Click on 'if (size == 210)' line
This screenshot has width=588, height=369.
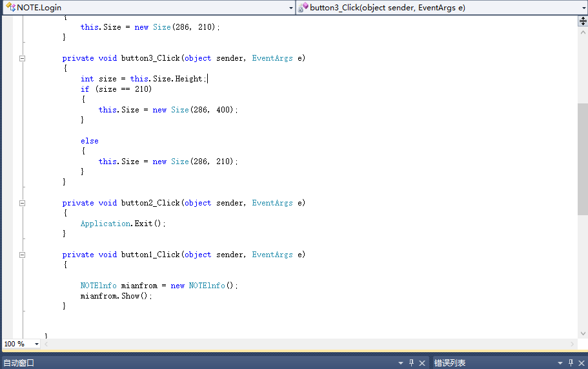[116, 89]
